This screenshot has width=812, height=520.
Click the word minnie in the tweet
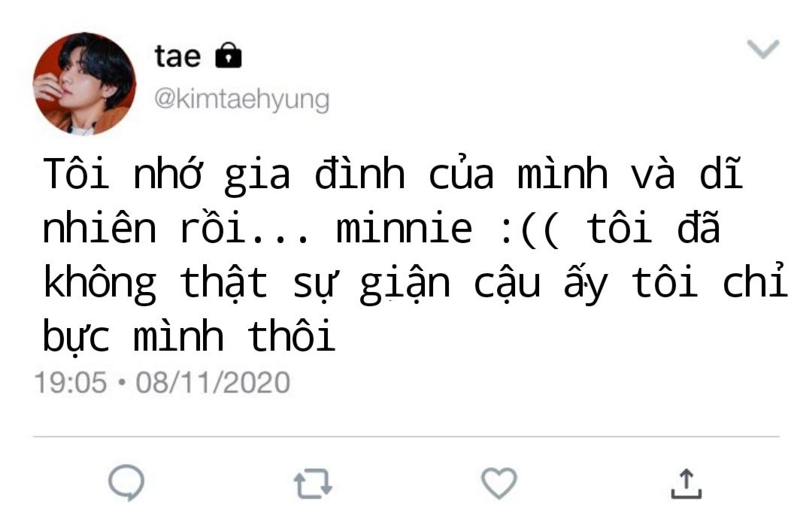tap(404, 228)
